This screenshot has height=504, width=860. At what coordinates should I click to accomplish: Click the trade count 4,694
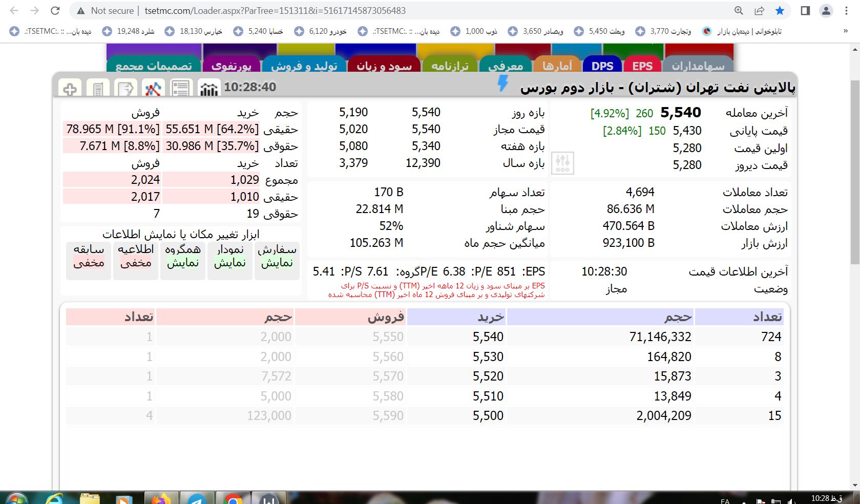(x=640, y=192)
